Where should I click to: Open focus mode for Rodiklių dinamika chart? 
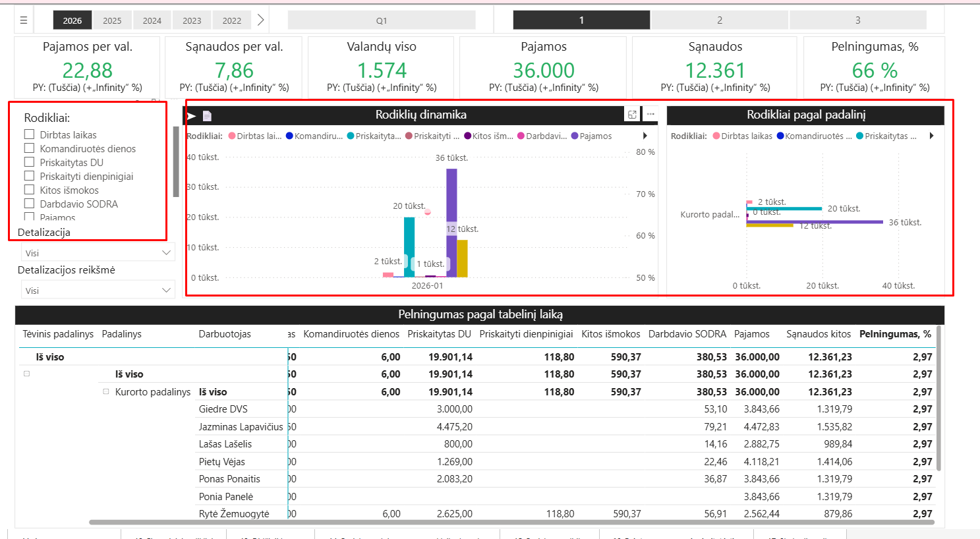click(x=632, y=115)
